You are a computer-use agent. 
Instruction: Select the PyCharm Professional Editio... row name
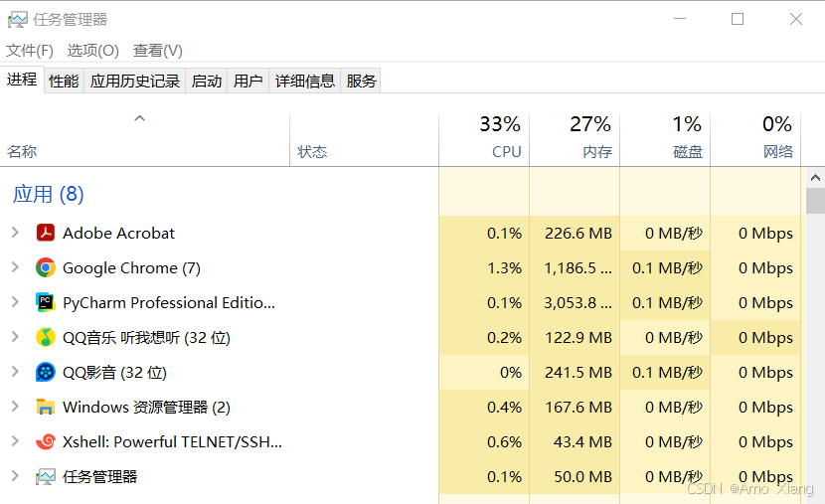point(169,302)
